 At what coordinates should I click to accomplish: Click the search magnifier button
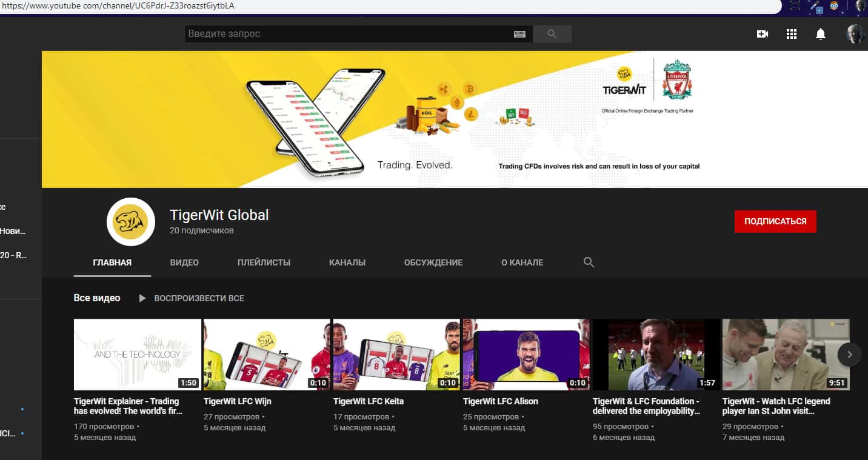[x=552, y=34]
